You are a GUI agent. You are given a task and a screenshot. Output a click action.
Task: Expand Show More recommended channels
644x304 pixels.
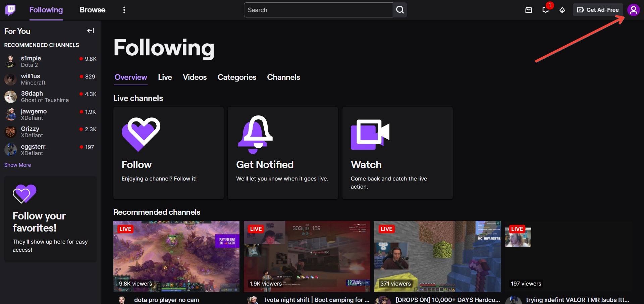(x=17, y=165)
